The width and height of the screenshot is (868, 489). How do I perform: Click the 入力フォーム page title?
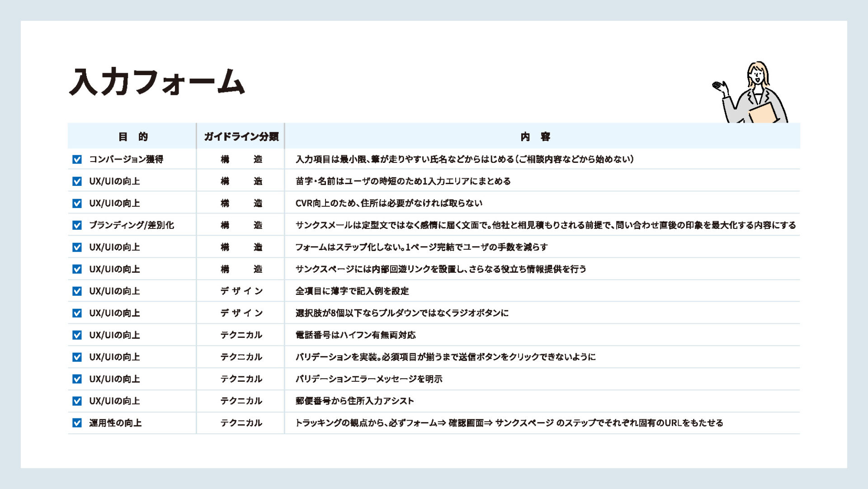[156, 82]
